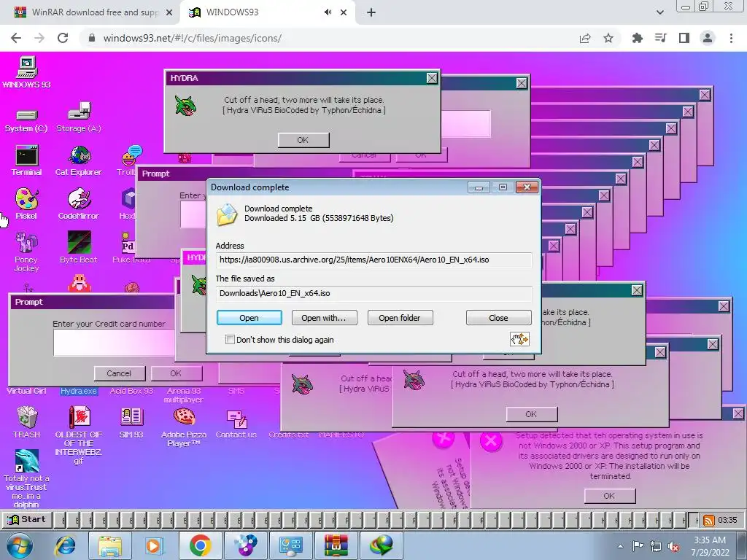Go back to previous page
The height and width of the screenshot is (560, 747).
click(16, 38)
